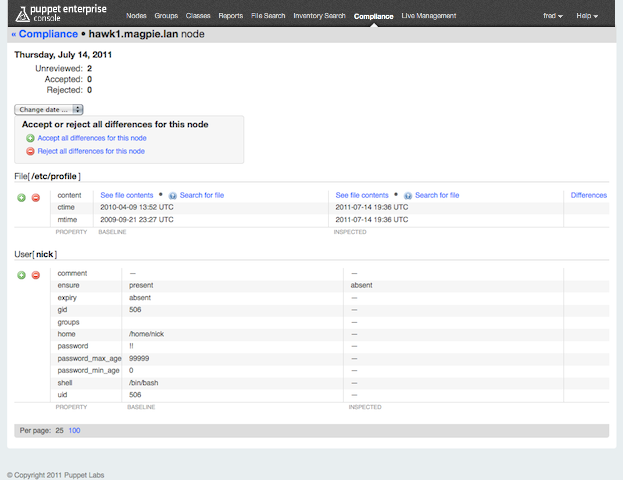The height and width of the screenshot is (480, 623).
Task: Click the User[nick] heading
Action: click(x=36, y=255)
